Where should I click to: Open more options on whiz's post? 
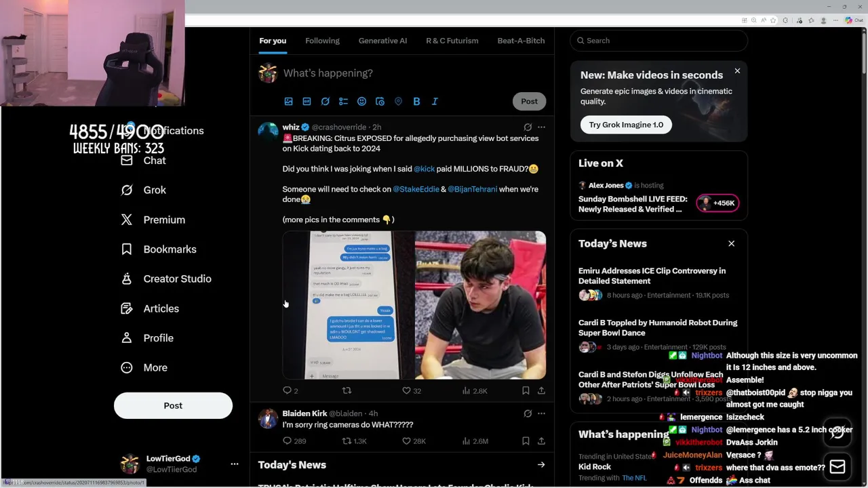click(541, 127)
